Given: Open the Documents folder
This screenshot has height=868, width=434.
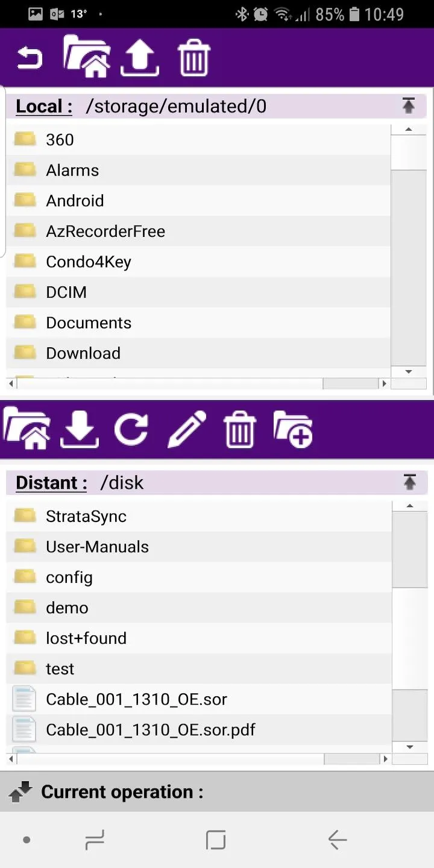Looking at the screenshot, I should (198, 323).
